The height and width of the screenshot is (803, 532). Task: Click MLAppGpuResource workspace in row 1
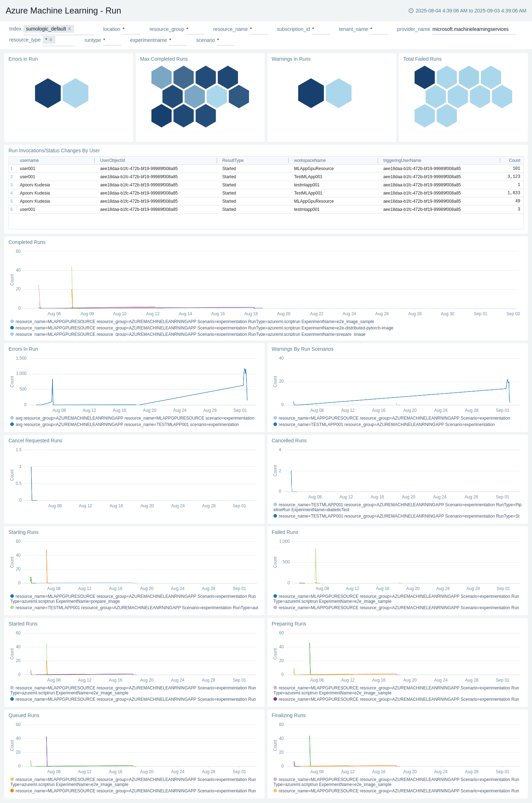[314, 169]
